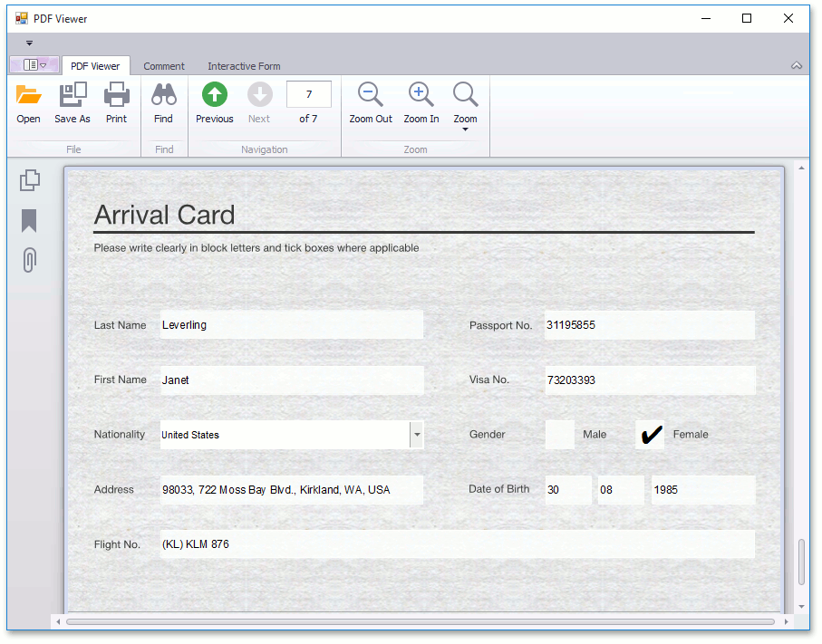Collapse the ribbon with chevron

pos(797,65)
